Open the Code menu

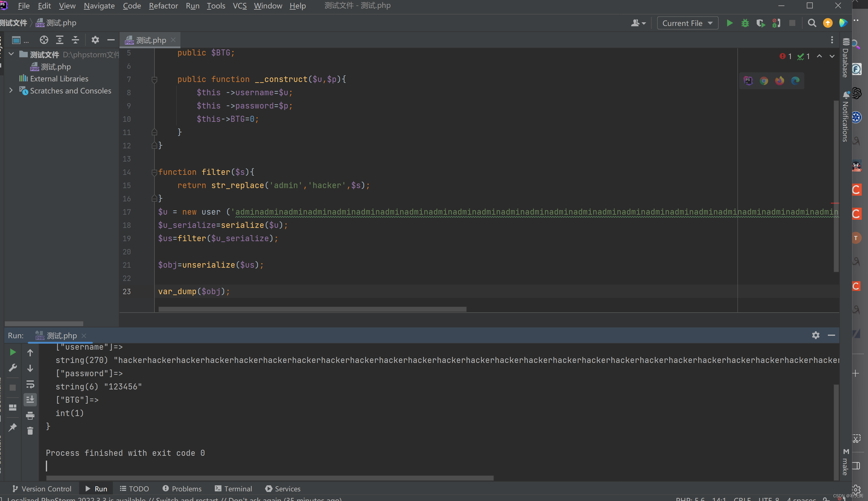[132, 6]
